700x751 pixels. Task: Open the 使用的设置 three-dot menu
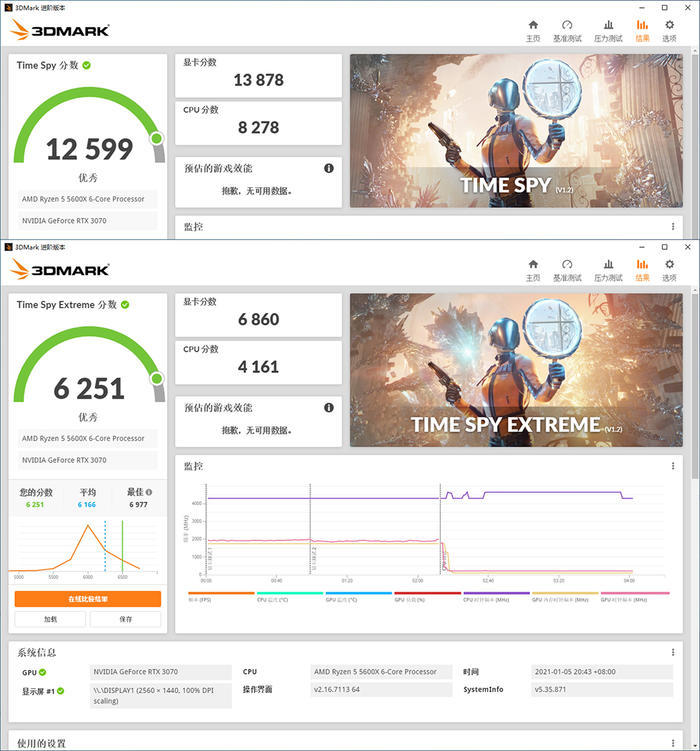click(673, 743)
